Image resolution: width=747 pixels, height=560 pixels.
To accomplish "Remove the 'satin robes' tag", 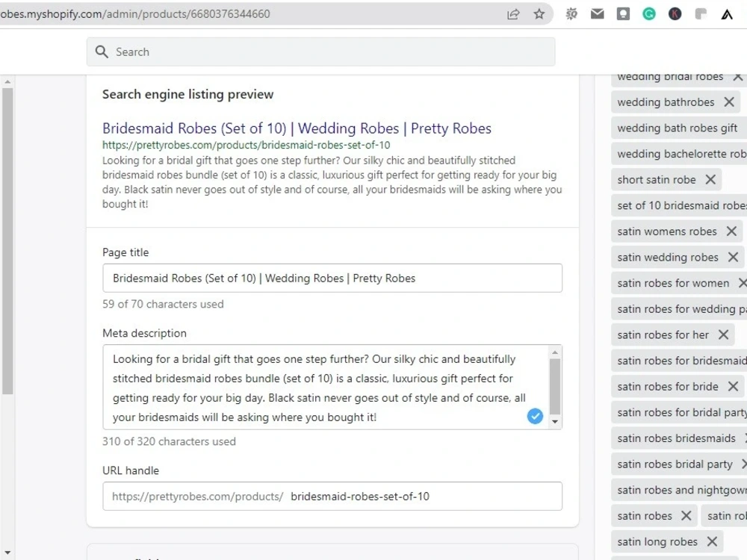I will 686,516.
